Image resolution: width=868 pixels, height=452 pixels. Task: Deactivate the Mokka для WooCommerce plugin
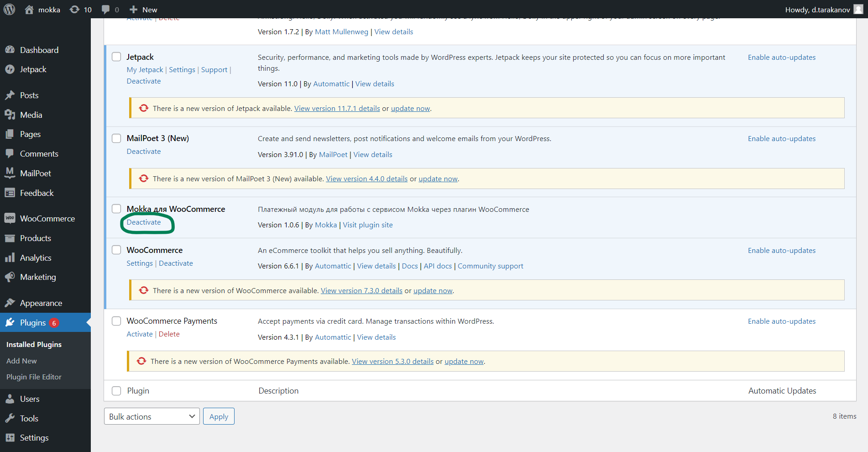[144, 222]
